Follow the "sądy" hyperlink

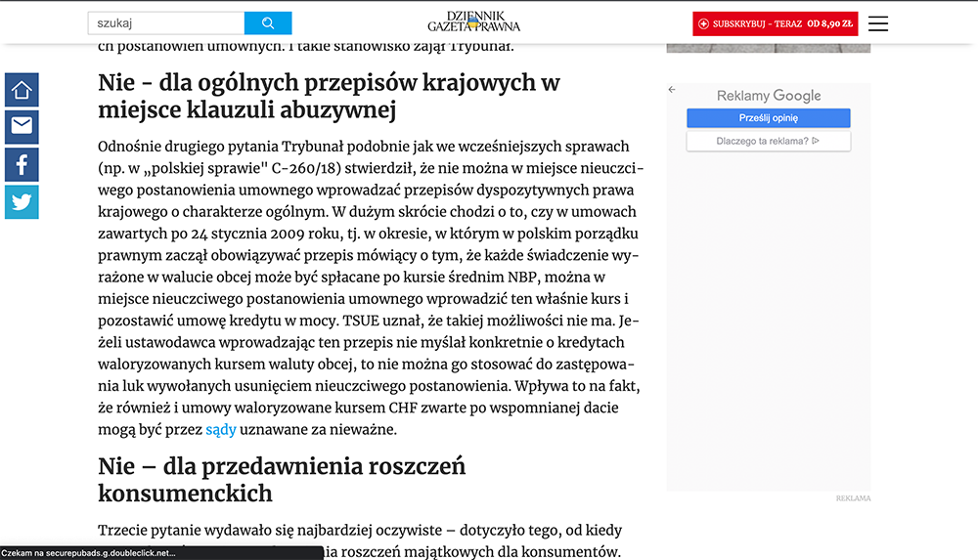tap(220, 429)
